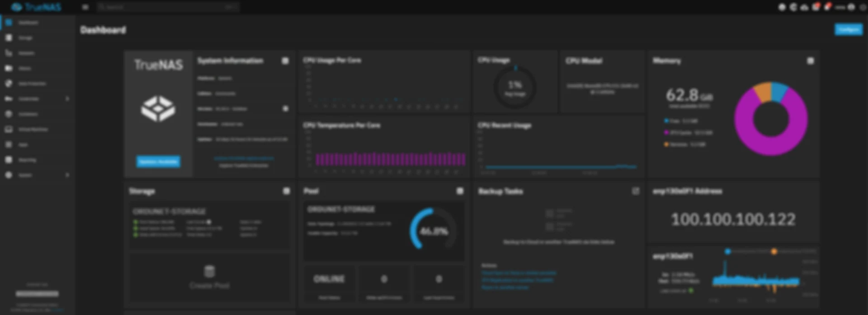This screenshot has width=868, height=315.
Task: Toggle sidebar collapse with the hamburger icon
Action: (85, 7)
